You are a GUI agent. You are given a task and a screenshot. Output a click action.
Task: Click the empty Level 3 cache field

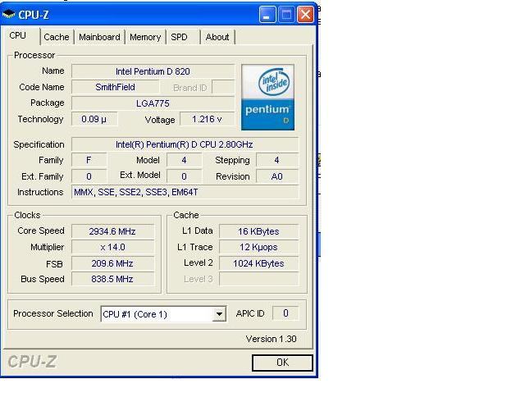pyautogui.click(x=258, y=279)
